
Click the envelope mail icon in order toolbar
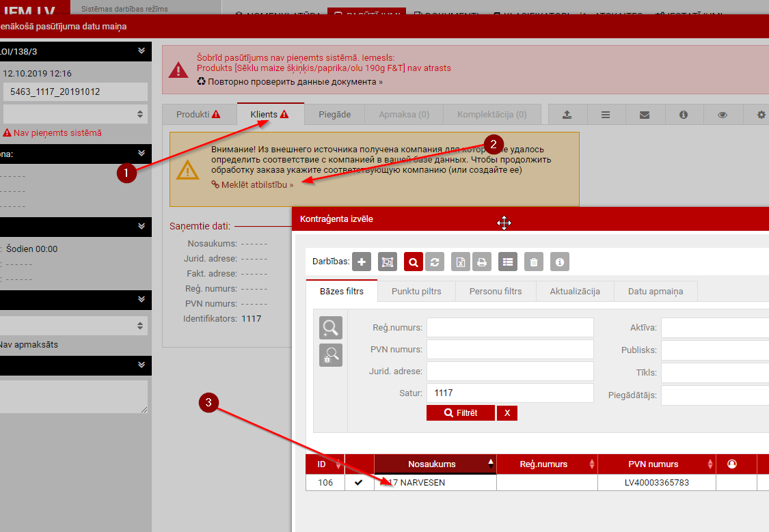click(x=644, y=115)
